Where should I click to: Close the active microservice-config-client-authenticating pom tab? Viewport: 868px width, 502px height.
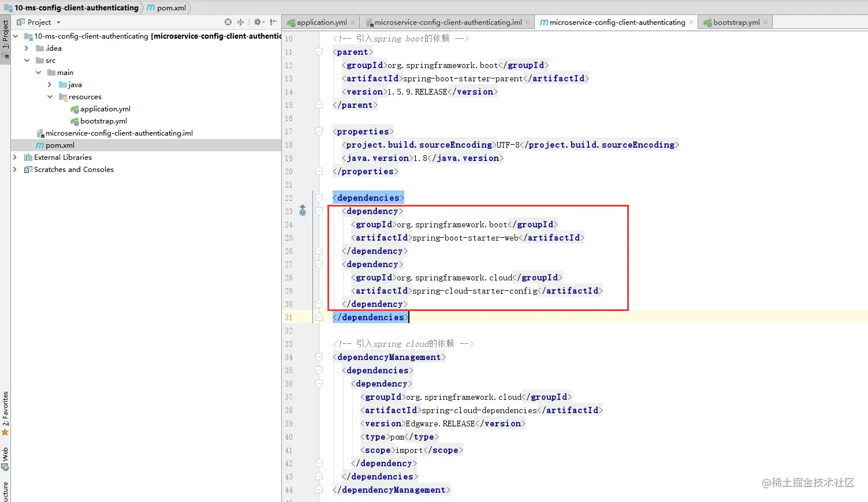click(x=691, y=23)
